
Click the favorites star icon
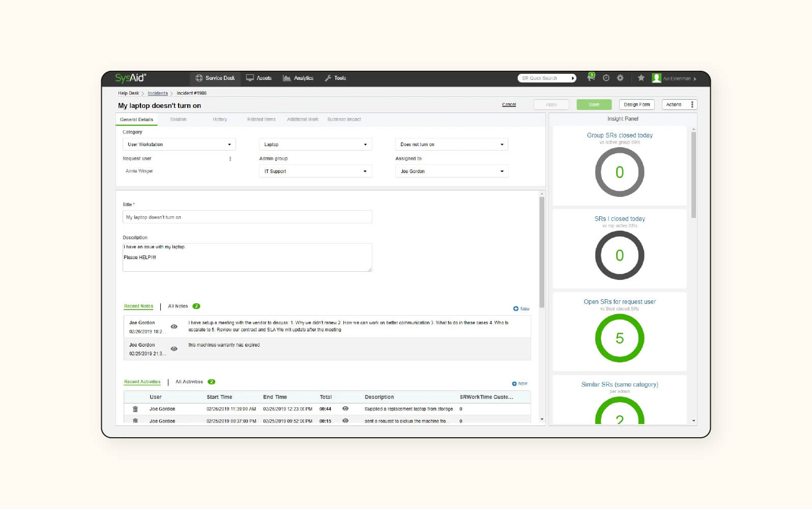[x=641, y=78]
